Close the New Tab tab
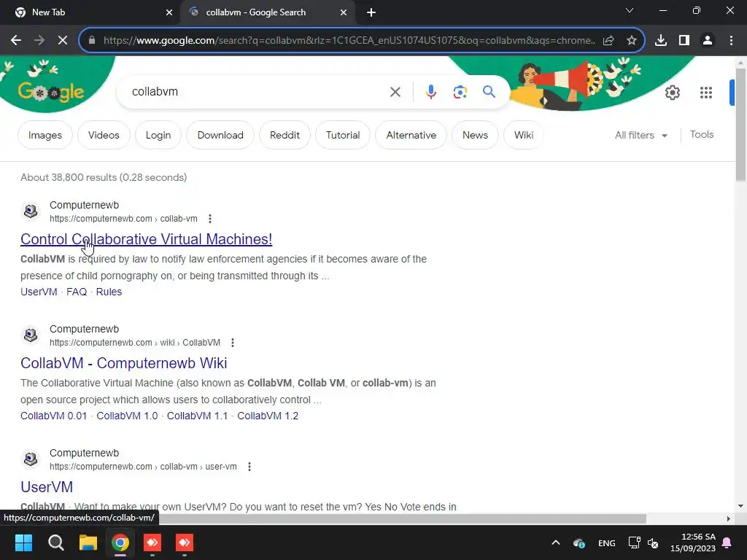 click(x=169, y=12)
